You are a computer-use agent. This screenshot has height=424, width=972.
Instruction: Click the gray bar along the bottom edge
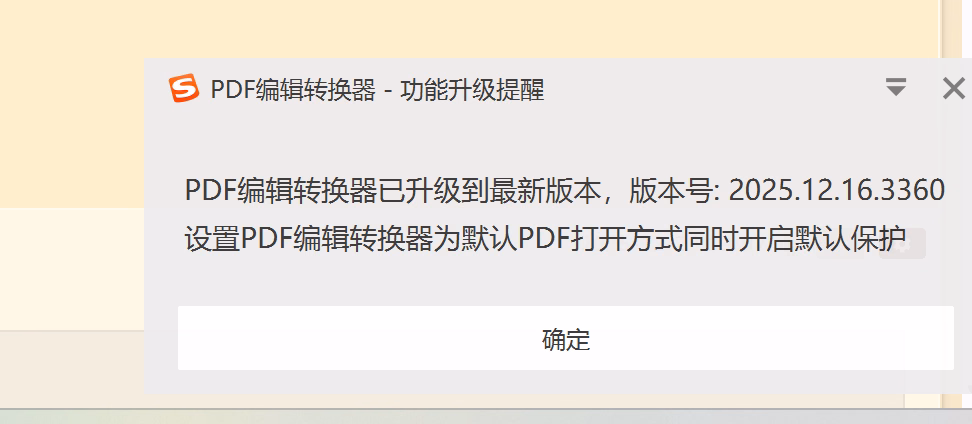click(x=486, y=417)
